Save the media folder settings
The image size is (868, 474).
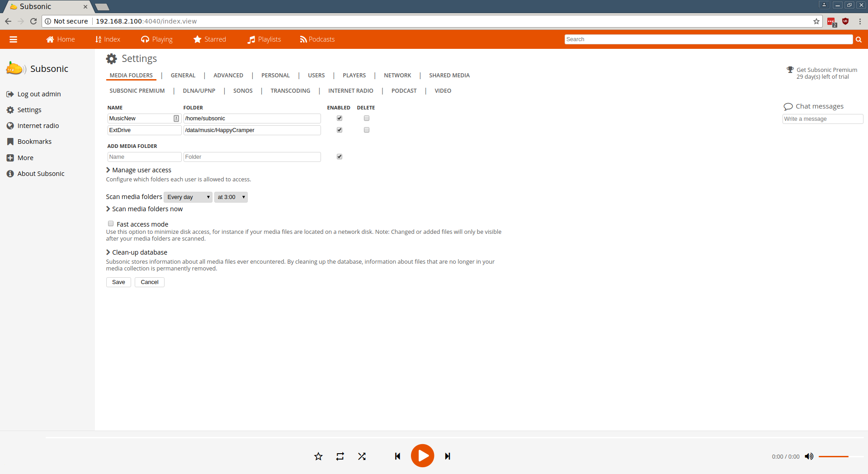pyautogui.click(x=118, y=282)
